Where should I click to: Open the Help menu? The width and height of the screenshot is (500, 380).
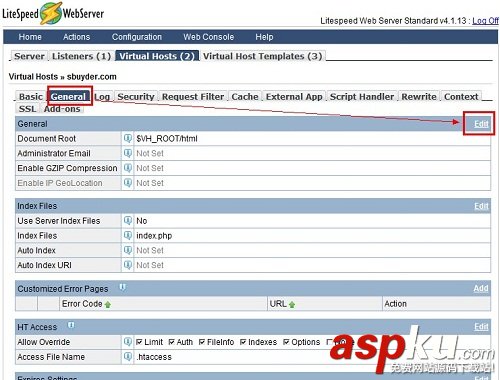[264, 37]
